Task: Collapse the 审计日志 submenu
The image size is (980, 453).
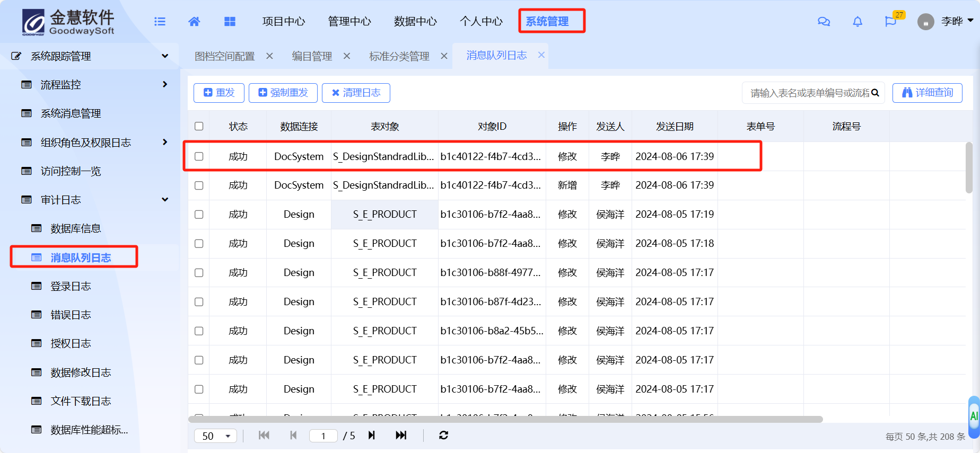Action: pyautogui.click(x=165, y=200)
